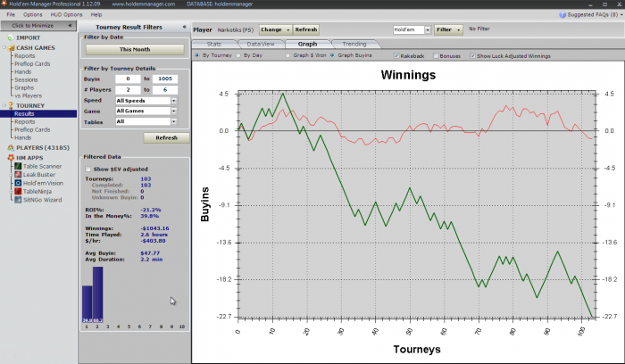The width and height of the screenshot is (625, 364).
Task: Click Refresh button in filters panel
Action: [166, 137]
